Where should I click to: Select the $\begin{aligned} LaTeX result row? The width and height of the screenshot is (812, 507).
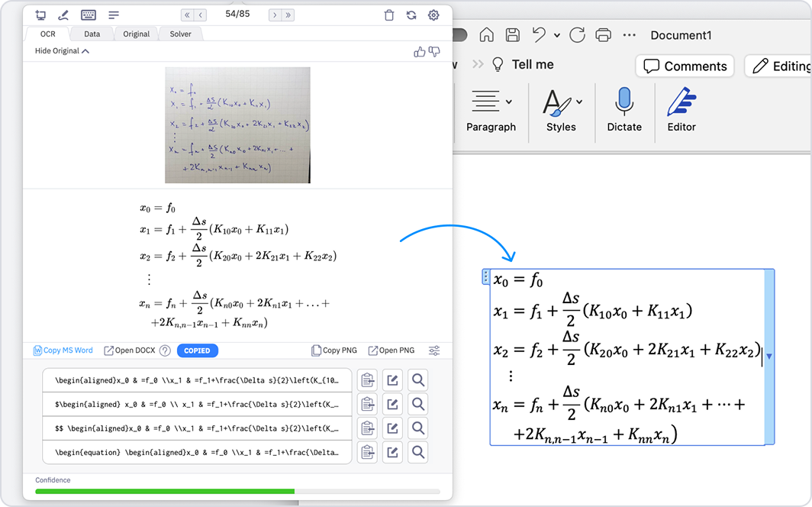tap(197, 405)
